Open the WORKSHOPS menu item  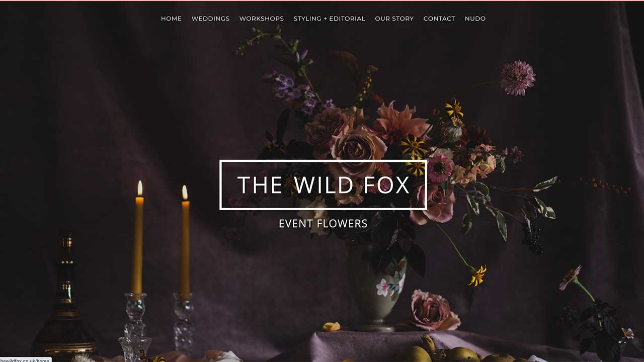click(x=261, y=19)
